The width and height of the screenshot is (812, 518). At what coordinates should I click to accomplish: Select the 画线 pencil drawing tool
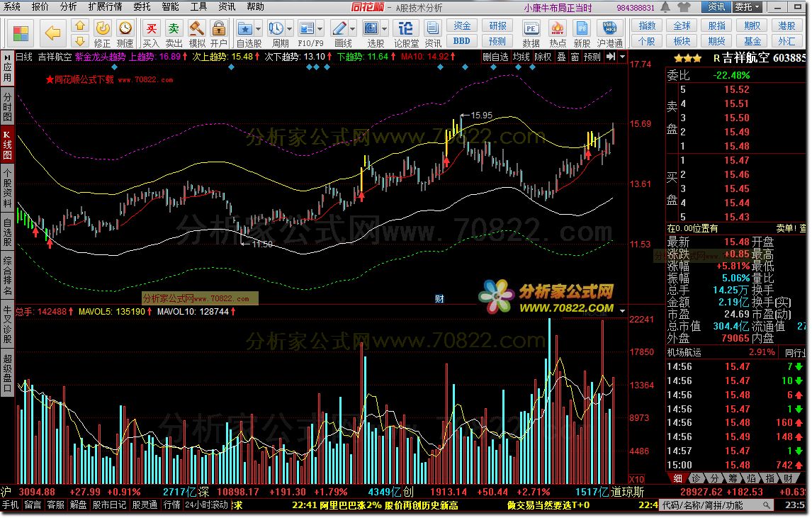(x=339, y=28)
